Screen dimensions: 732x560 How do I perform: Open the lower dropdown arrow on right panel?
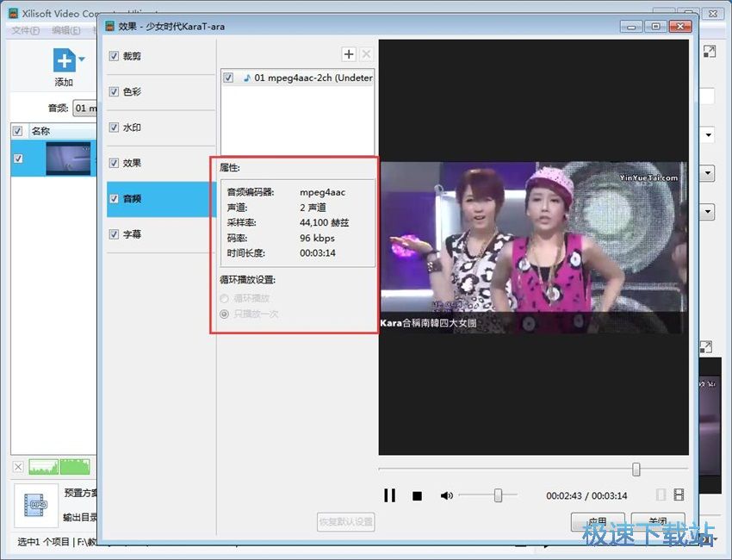(708, 212)
